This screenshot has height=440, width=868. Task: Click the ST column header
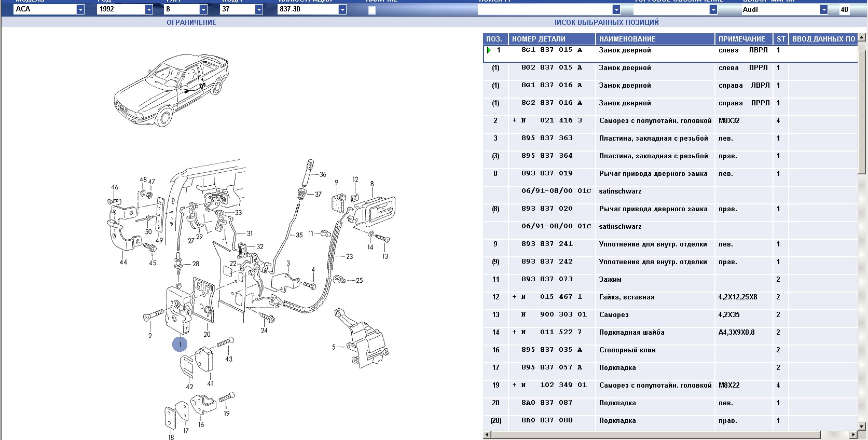(781, 39)
